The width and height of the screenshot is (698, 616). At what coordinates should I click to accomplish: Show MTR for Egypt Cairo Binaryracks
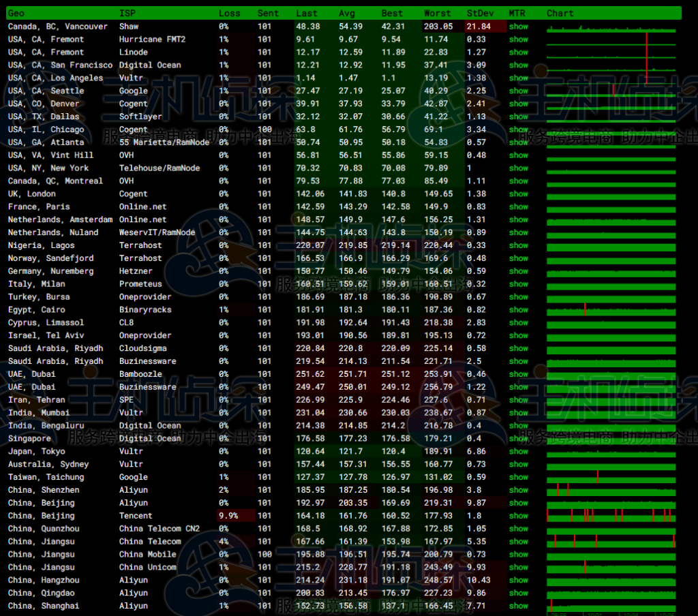[x=518, y=310]
